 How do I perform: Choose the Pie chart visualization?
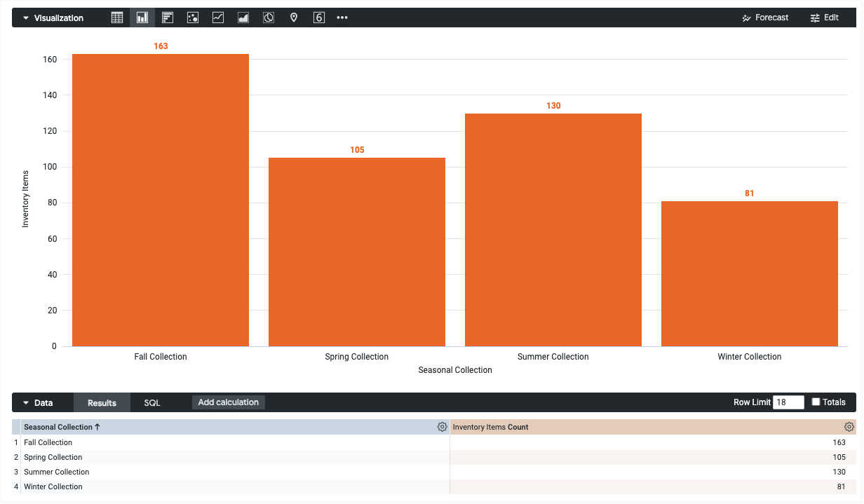click(x=268, y=17)
